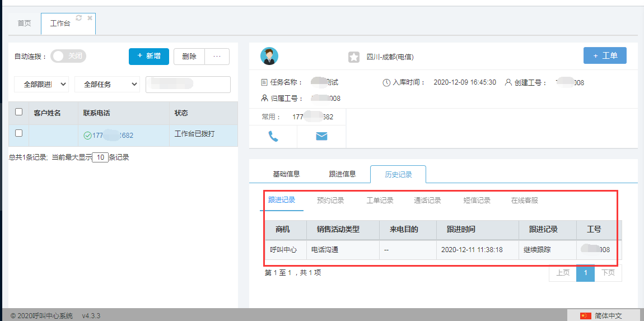
Task: Click the 工单 button
Action: point(605,56)
